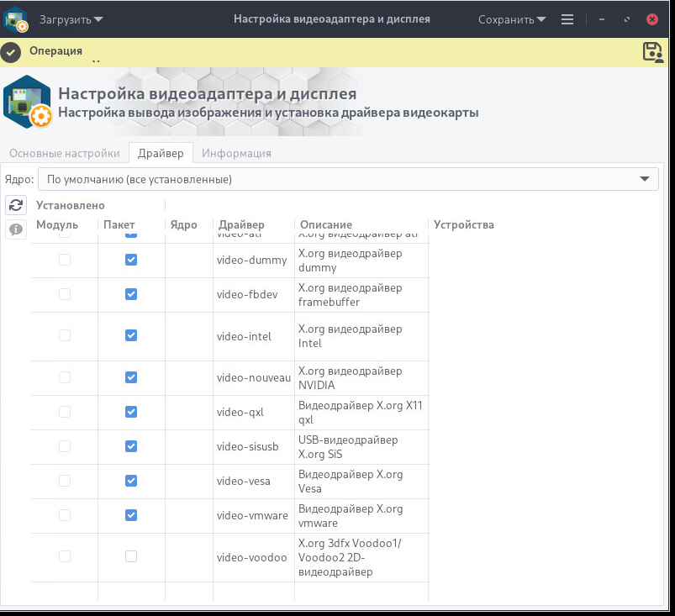
Task: Toggle the package checkbox for video-nouveau
Action: 131,377
